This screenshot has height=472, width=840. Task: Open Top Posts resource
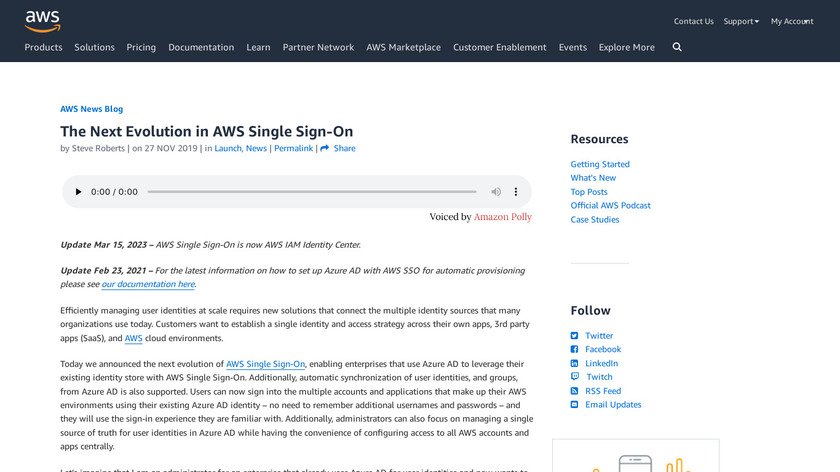coord(589,192)
